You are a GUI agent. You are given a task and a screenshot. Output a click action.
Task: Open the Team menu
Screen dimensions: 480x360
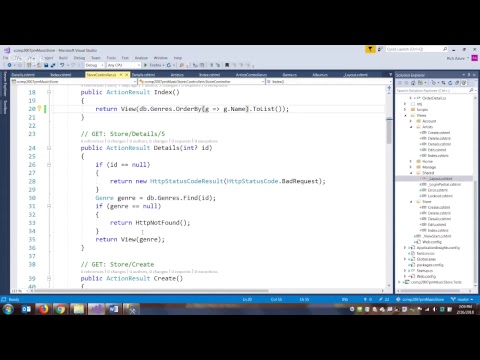pos(96,58)
